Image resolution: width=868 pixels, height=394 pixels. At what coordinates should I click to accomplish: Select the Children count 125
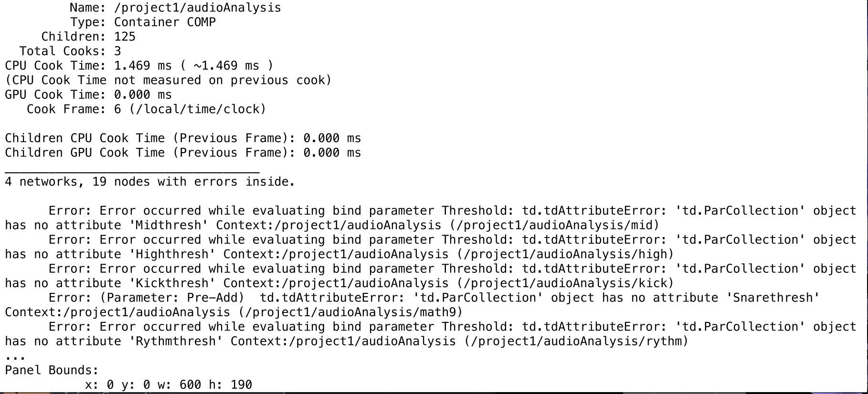click(x=125, y=37)
